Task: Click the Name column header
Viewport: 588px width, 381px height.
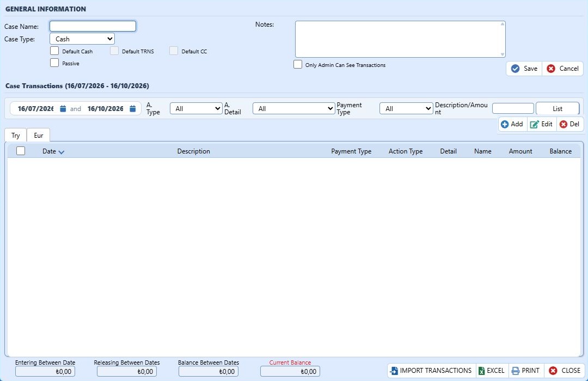Action: (482, 151)
